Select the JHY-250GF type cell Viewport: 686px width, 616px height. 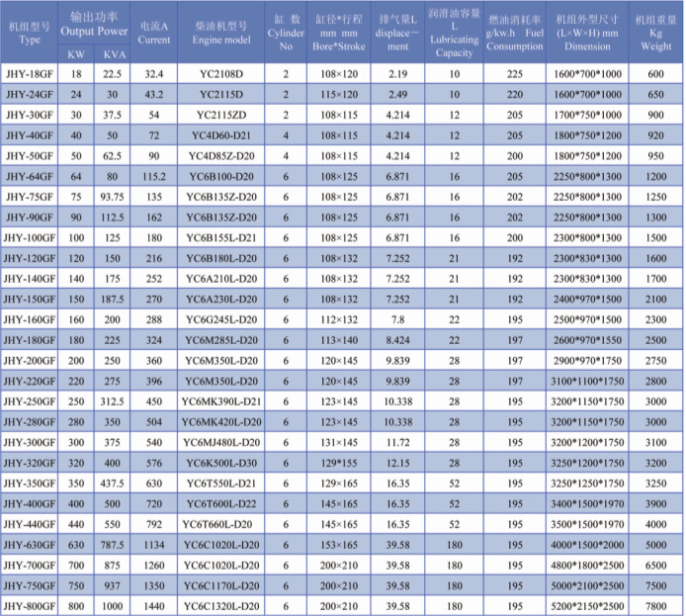click(x=30, y=401)
